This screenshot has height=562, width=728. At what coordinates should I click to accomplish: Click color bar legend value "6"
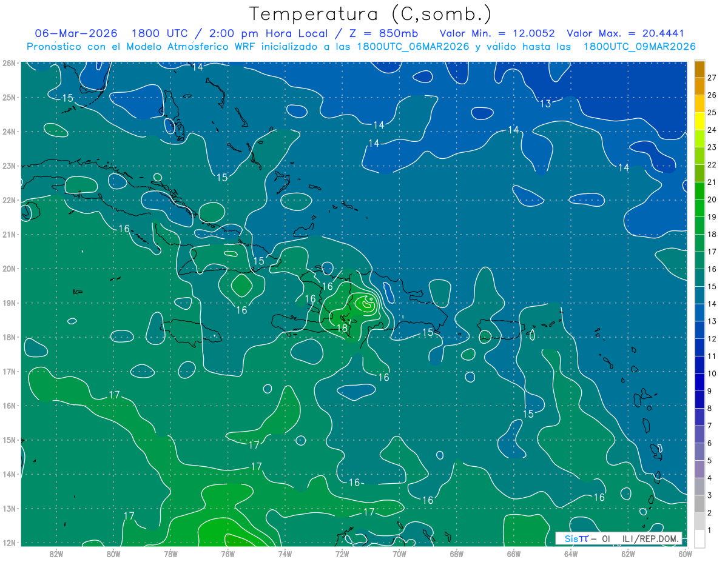[710, 443]
